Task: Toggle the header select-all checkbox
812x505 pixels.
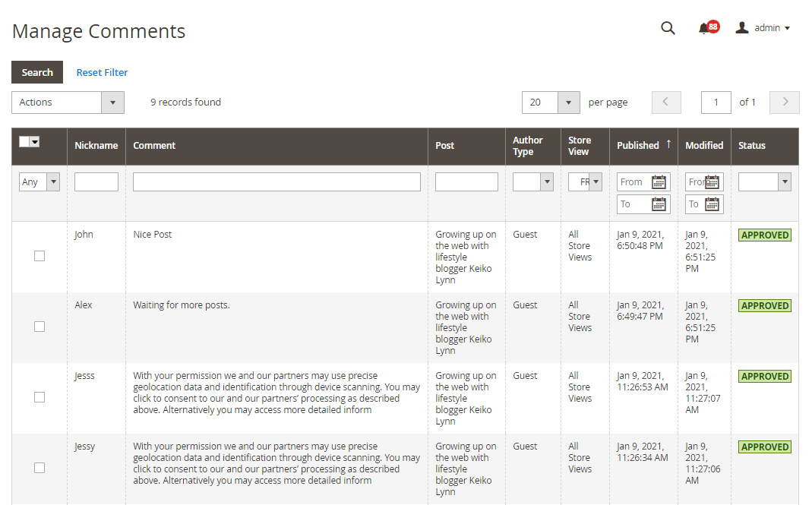Action: tap(24, 141)
